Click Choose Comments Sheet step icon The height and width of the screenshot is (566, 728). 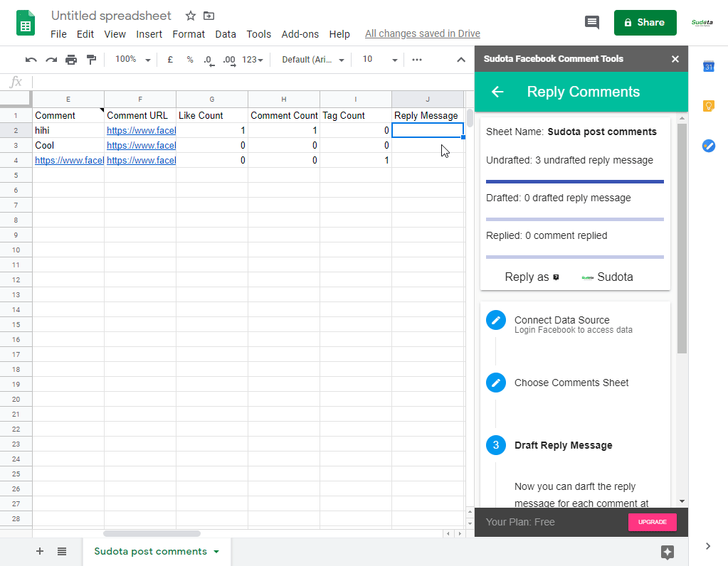(496, 383)
